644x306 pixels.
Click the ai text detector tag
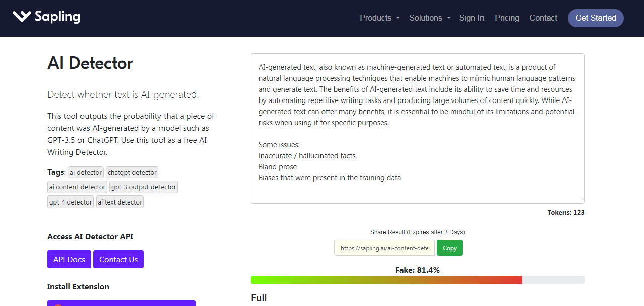pyautogui.click(x=120, y=202)
